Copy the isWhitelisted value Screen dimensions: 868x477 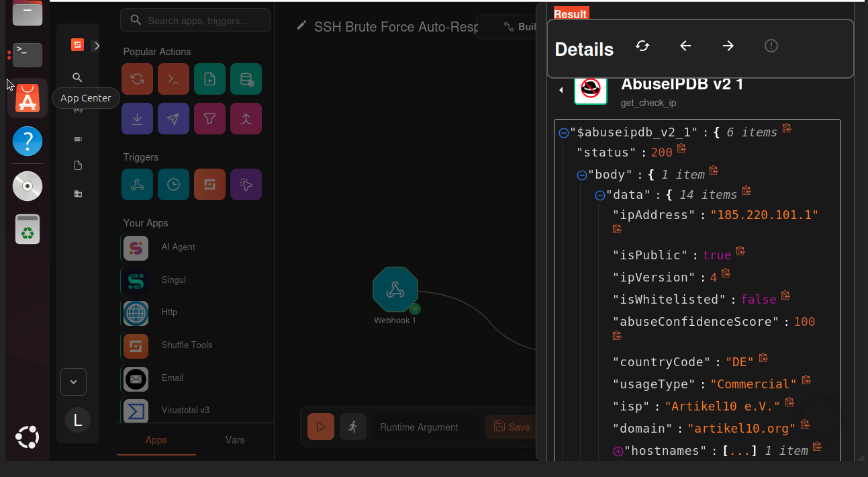785,296
